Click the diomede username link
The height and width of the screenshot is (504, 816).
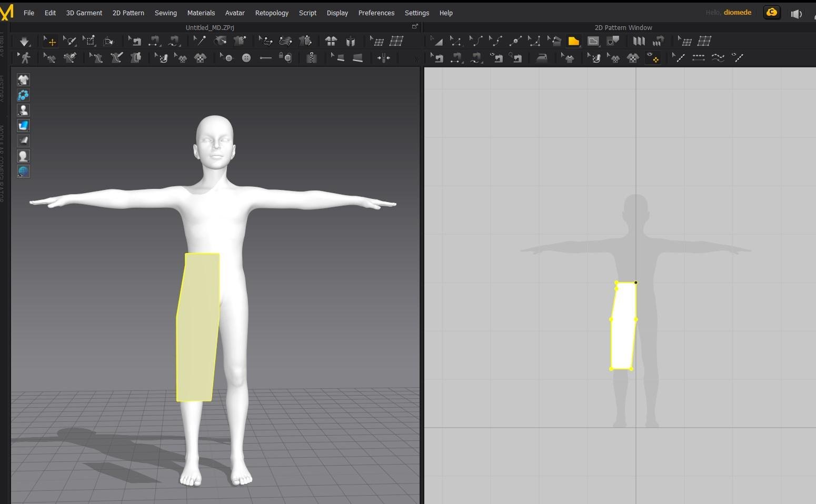(737, 13)
